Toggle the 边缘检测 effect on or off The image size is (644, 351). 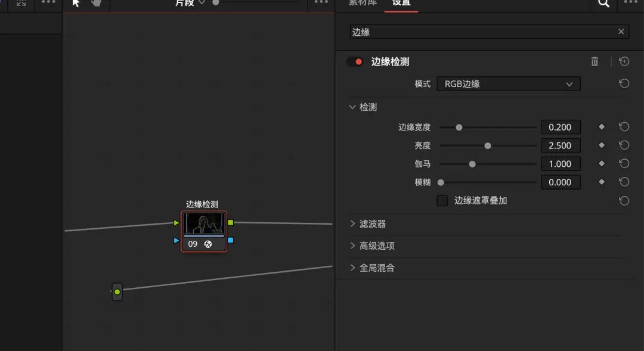[x=355, y=62]
